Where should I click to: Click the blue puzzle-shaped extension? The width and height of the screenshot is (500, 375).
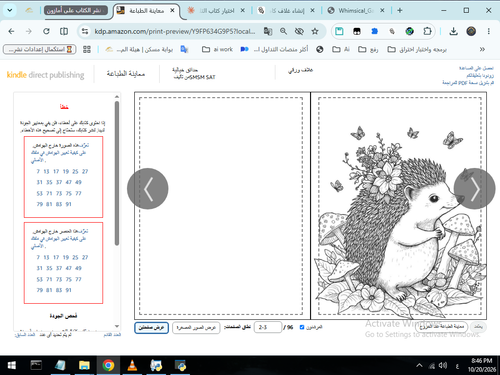point(374,31)
